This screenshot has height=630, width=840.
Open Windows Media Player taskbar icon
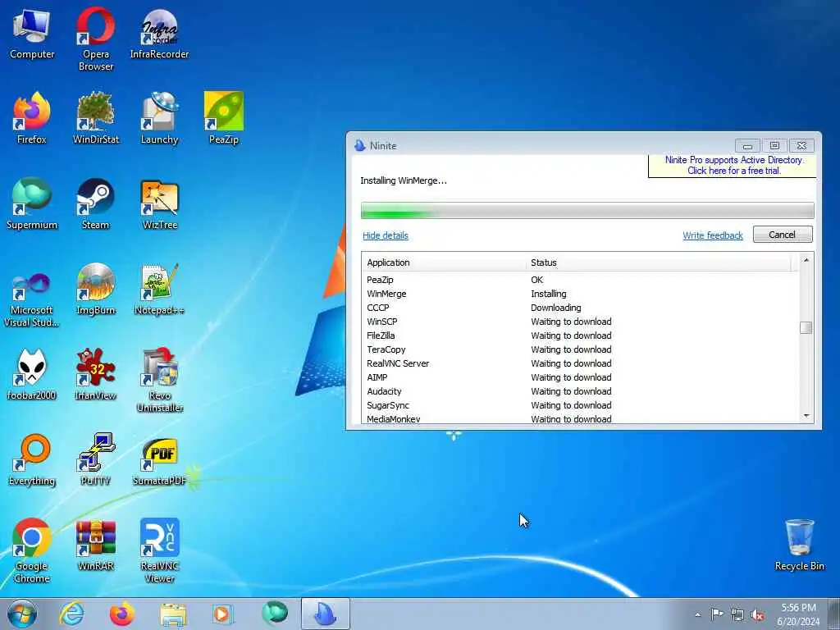click(221, 614)
